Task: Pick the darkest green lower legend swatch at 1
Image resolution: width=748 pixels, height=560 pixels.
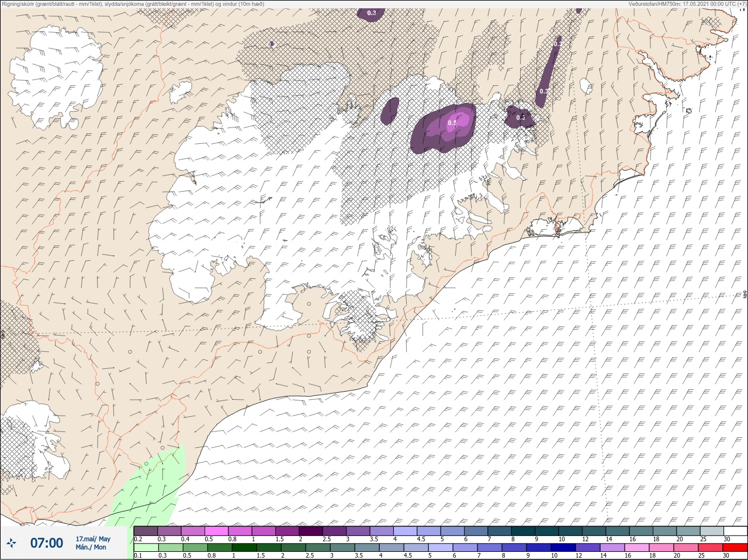Action: coord(244,548)
